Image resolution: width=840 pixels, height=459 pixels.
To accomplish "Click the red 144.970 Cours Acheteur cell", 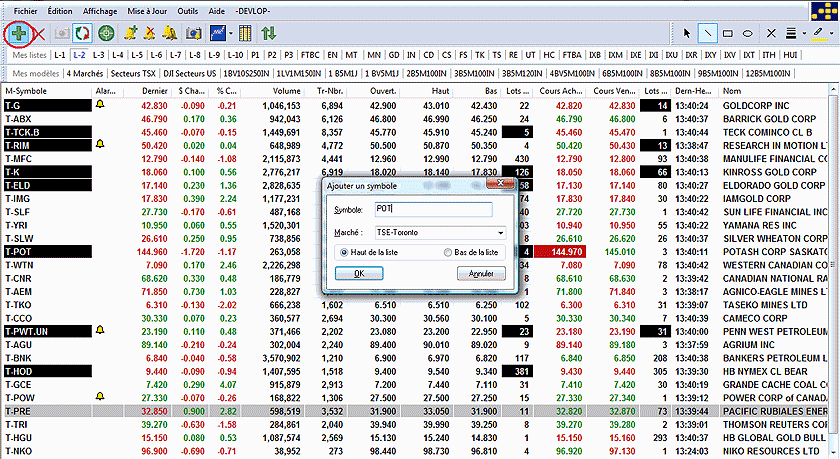I will (560, 252).
